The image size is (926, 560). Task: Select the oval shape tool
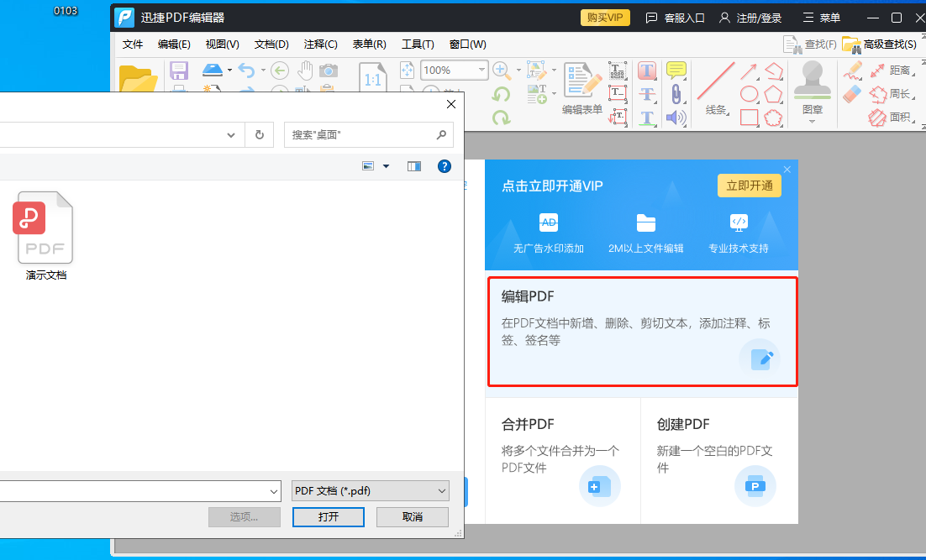[750, 94]
